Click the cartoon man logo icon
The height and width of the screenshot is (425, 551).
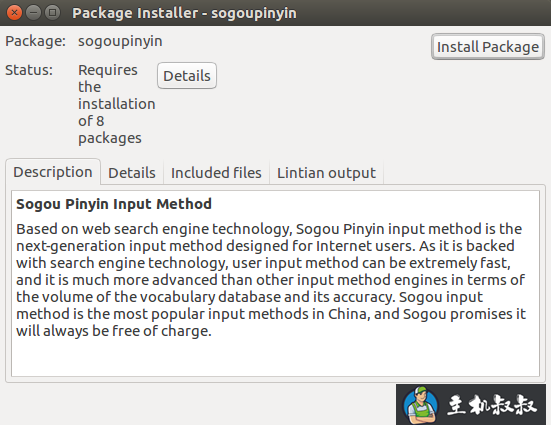pyautogui.click(x=421, y=405)
